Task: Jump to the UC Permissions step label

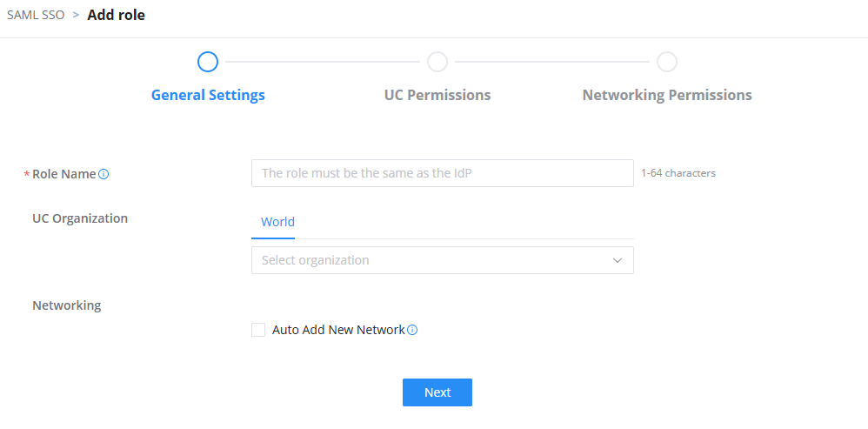Action: pos(437,95)
